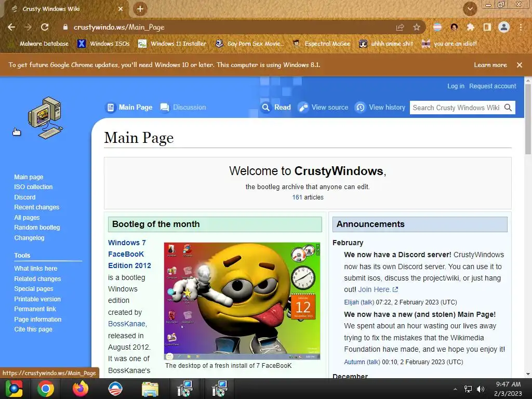Open the View history tab
This screenshot has height=399, width=532.
pos(380,107)
